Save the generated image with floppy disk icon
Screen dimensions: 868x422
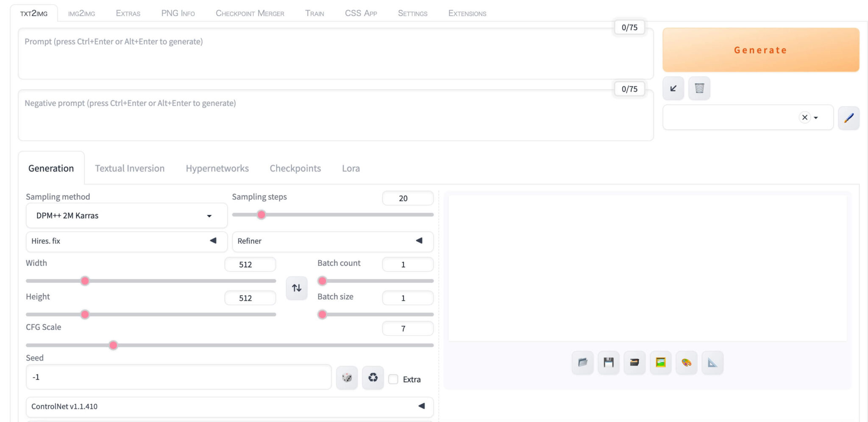tap(608, 363)
